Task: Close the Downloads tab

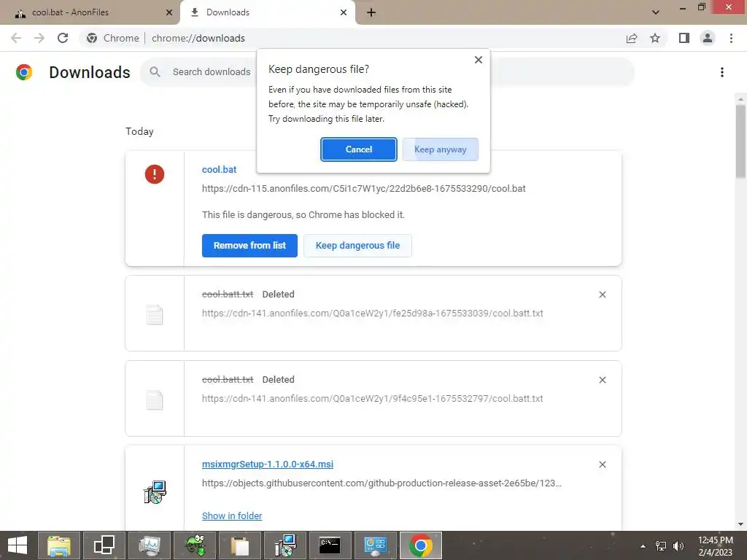Action: [344, 12]
